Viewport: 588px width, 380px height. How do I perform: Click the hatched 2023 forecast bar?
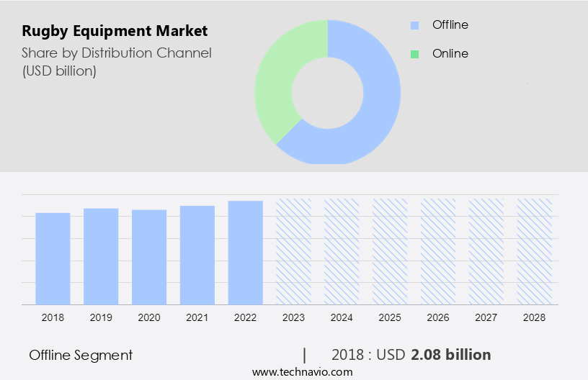pyautogui.click(x=294, y=250)
